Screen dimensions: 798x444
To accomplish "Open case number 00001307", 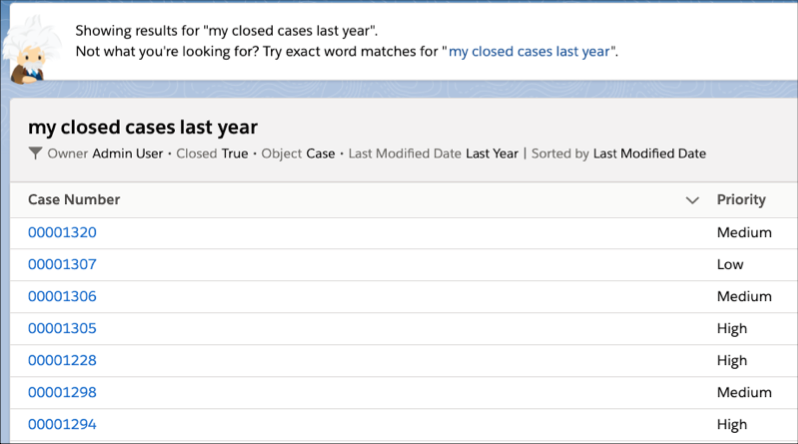I will point(62,264).
